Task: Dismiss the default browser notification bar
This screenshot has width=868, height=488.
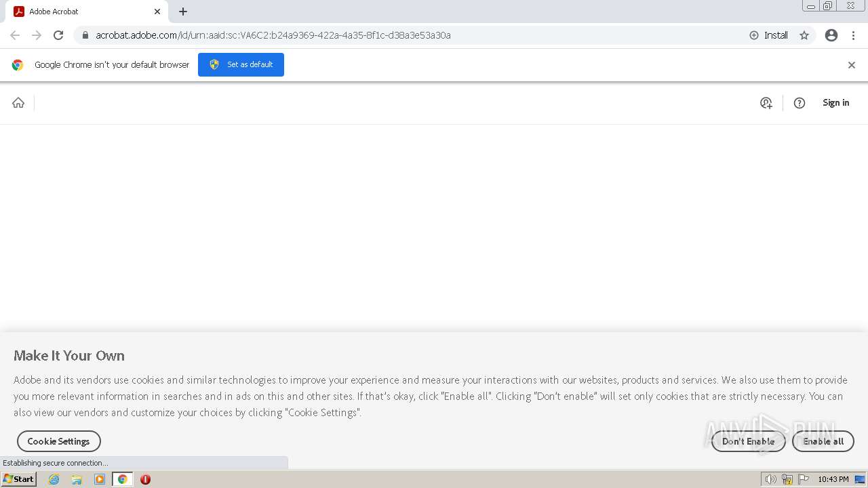Action: [852, 65]
